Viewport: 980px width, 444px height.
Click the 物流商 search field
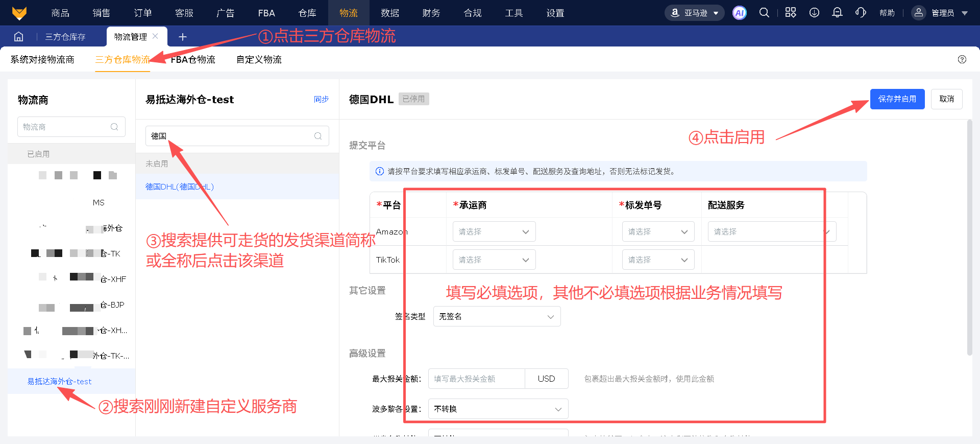click(71, 127)
